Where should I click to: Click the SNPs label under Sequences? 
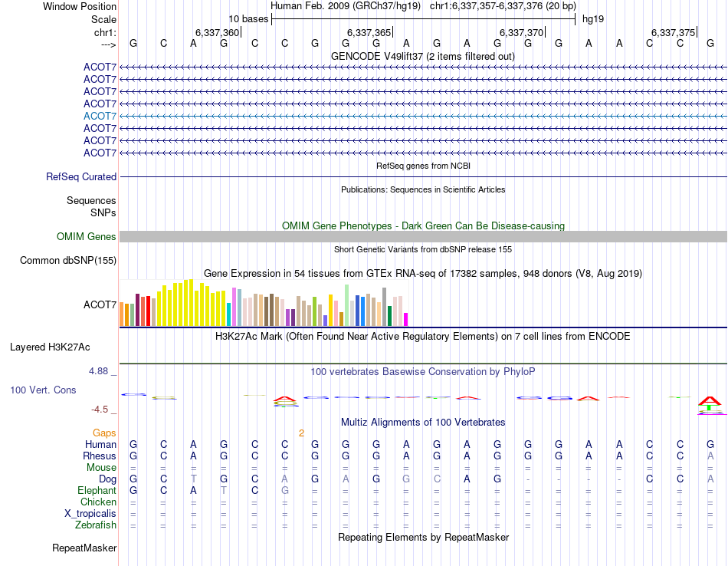point(103,212)
